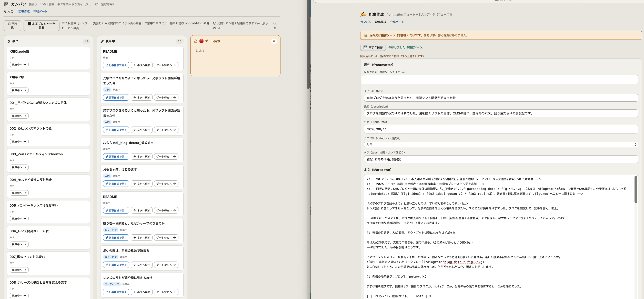Click the タイトル (title) input field
The image size is (644, 299).
[x=501, y=98]
